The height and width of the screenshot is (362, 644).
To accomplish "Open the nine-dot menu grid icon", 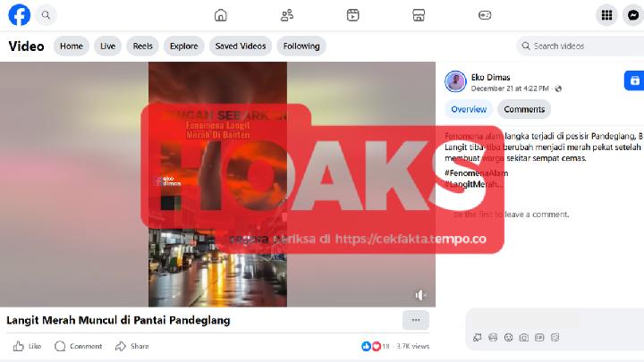I will (606, 15).
